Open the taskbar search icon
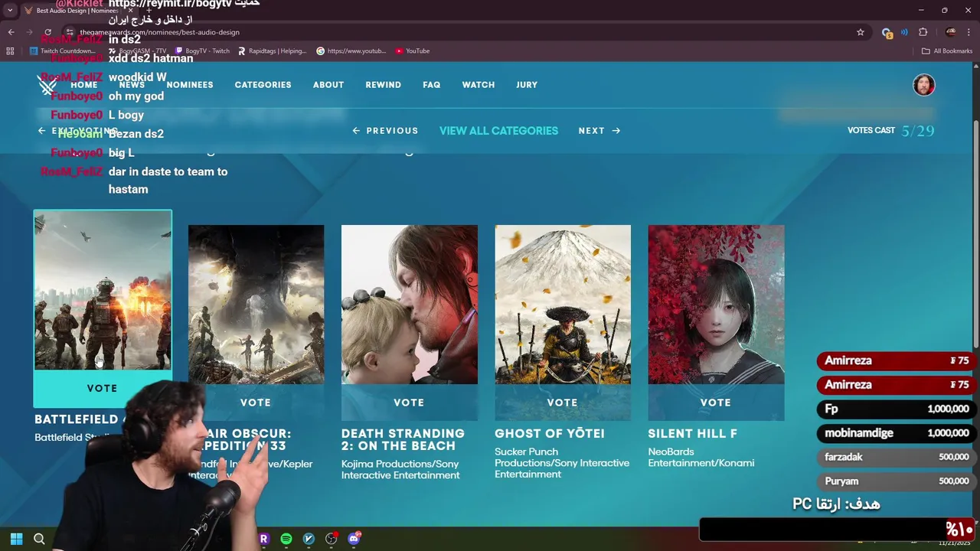The width and height of the screenshot is (980, 551). pyautogui.click(x=39, y=539)
